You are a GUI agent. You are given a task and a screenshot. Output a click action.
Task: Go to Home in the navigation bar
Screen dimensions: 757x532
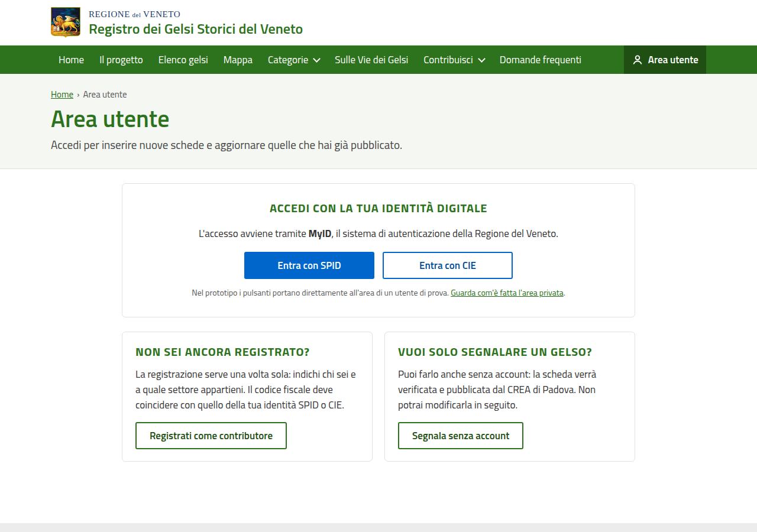(x=71, y=60)
